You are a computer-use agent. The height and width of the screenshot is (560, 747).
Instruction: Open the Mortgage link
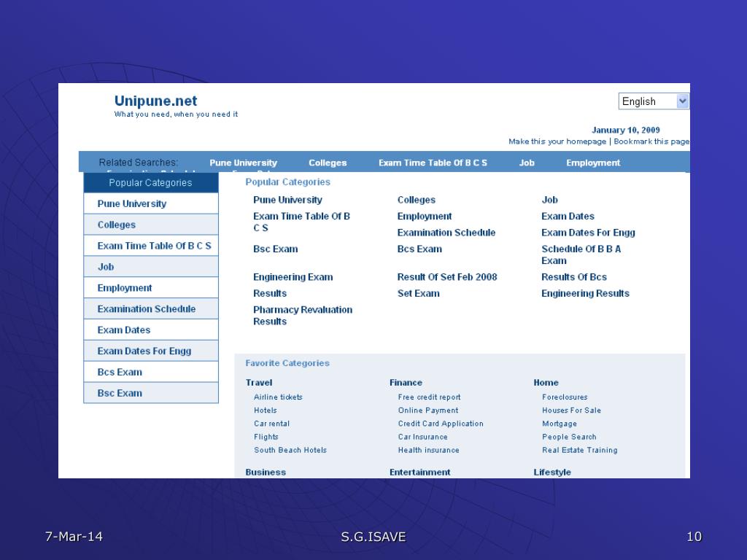560,424
